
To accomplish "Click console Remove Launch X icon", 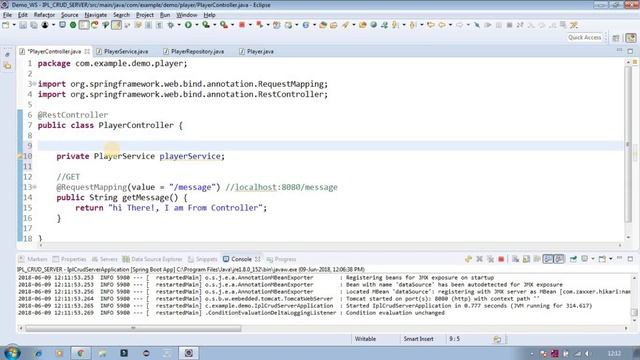I will pos(479,259).
